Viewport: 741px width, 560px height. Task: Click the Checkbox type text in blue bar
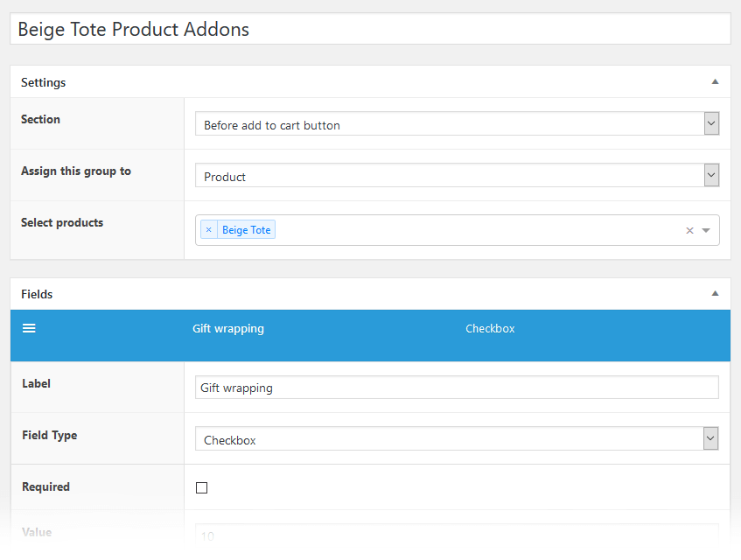[490, 328]
